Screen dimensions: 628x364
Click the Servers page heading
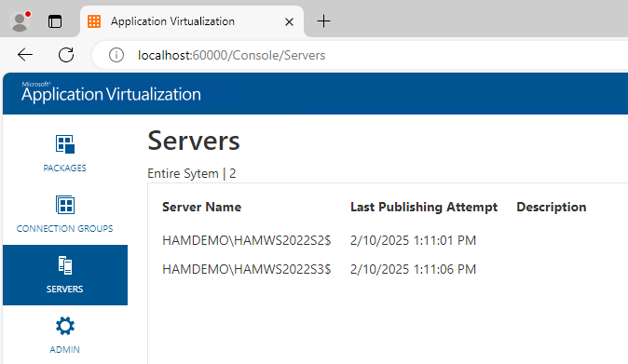click(x=194, y=141)
